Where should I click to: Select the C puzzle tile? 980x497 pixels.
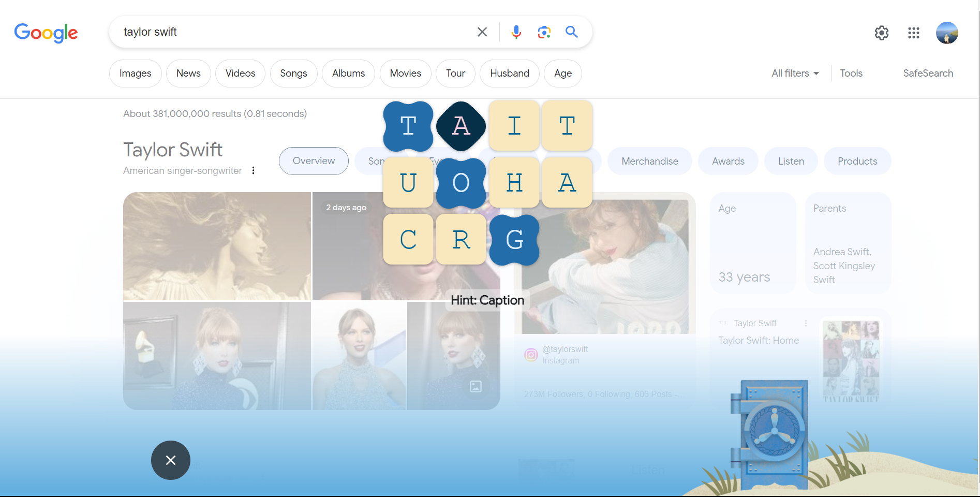(408, 240)
